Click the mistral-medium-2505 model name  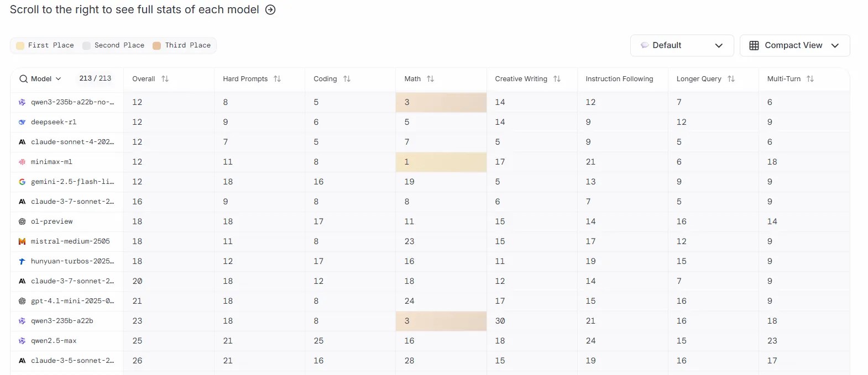coord(70,241)
